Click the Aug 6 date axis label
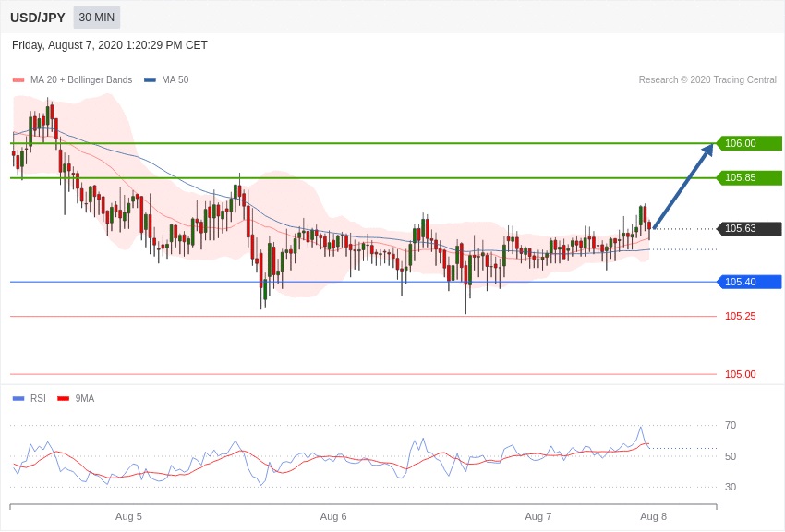Viewport: 785px width, 532px height. point(333,516)
